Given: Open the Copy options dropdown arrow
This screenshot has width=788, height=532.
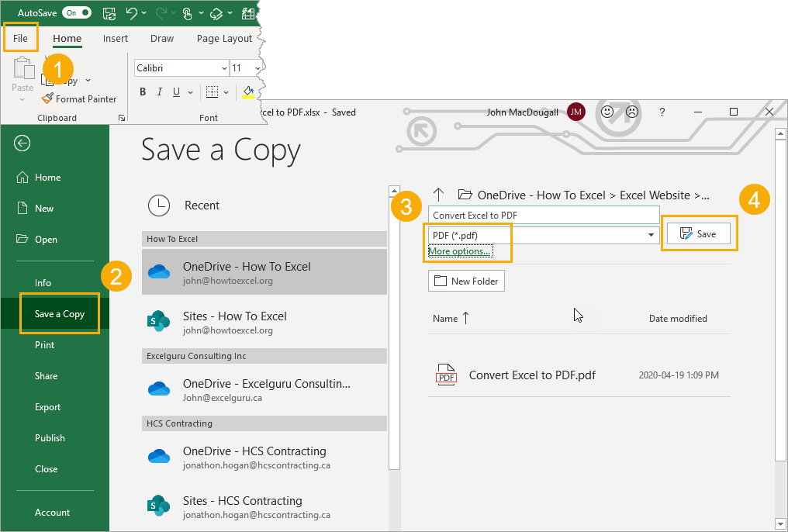Looking at the screenshot, I should click(88, 81).
